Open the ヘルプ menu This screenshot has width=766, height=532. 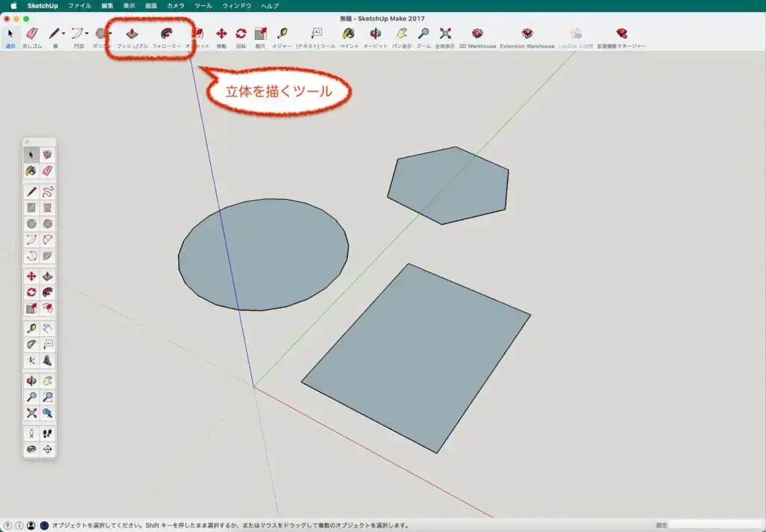point(269,6)
